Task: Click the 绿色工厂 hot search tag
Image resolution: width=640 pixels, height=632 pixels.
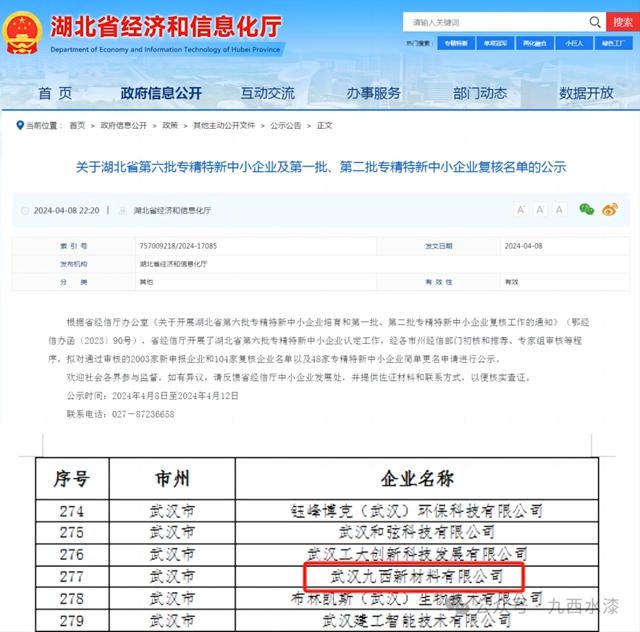Action: (x=613, y=43)
